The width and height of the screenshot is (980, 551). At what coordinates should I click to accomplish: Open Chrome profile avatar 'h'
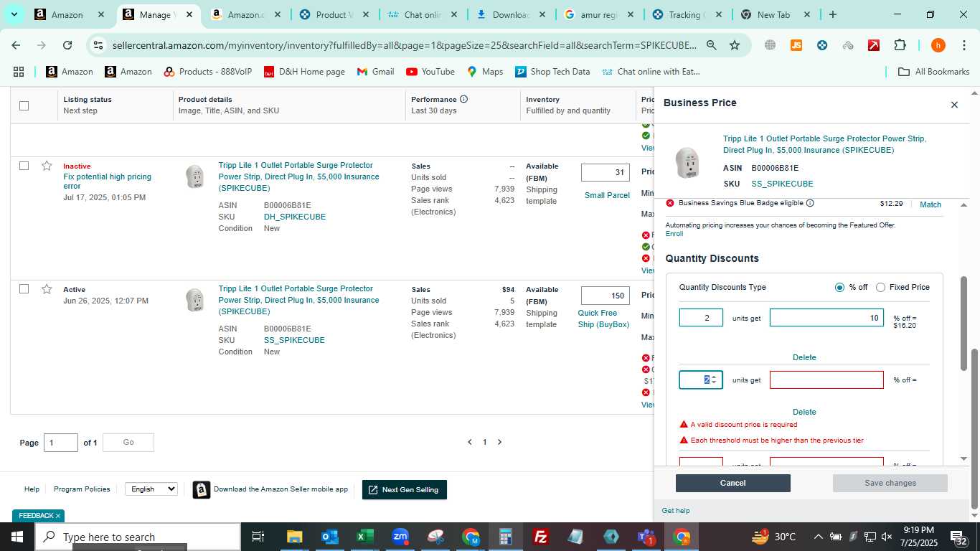point(938,45)
